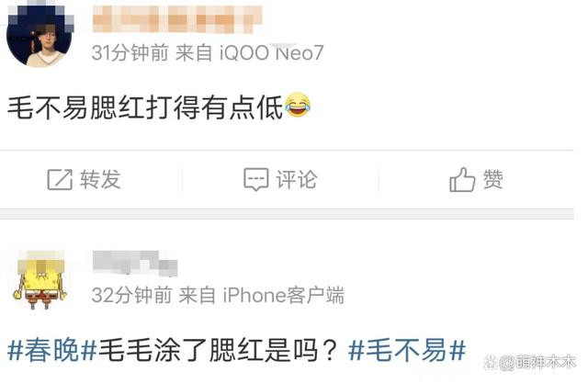Click the laughing-crying emoji in first post
588x383 pixels.
tap(298, 105)
